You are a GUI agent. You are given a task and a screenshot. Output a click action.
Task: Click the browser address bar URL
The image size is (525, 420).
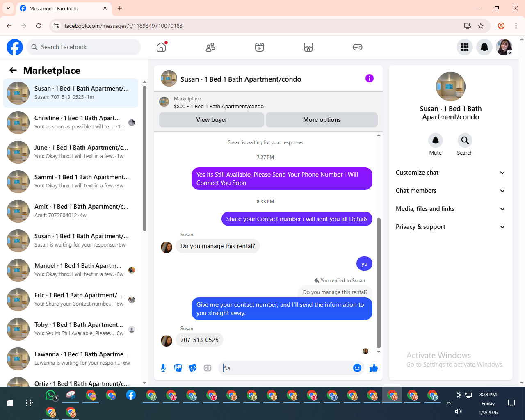(123, 26)
